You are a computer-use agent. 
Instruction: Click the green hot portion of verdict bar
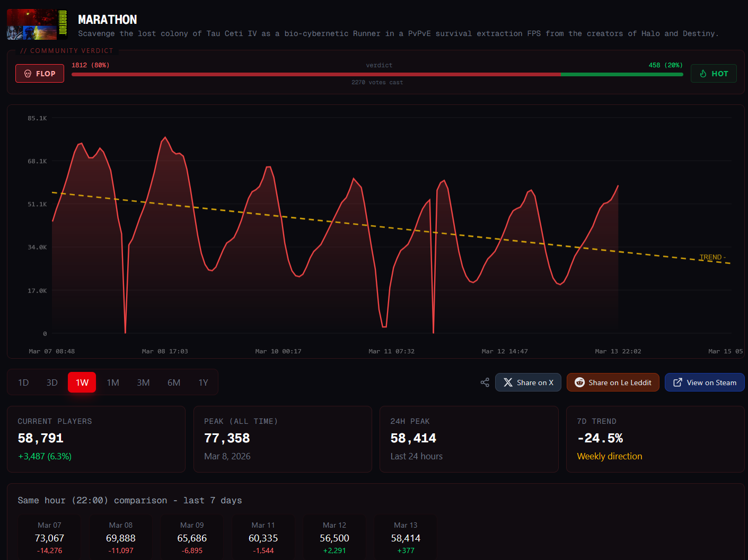pyautogui.click(x=622, y=75)
